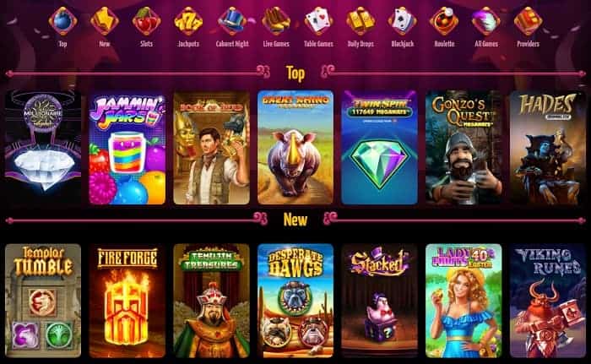Play the Desperate Dawgs game
Screen dimensions: 591x364
pos(295,301)
